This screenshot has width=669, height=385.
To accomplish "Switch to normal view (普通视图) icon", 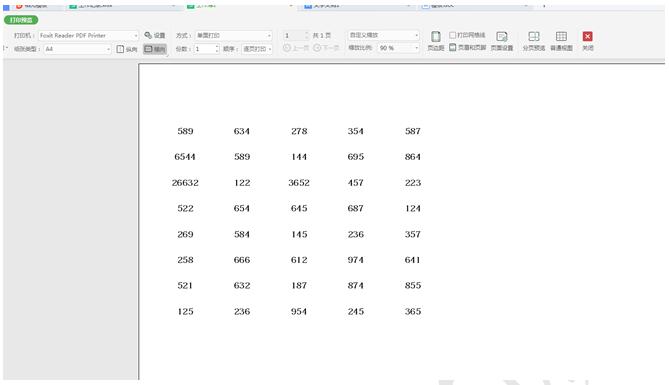I will (x=561, y=41).
